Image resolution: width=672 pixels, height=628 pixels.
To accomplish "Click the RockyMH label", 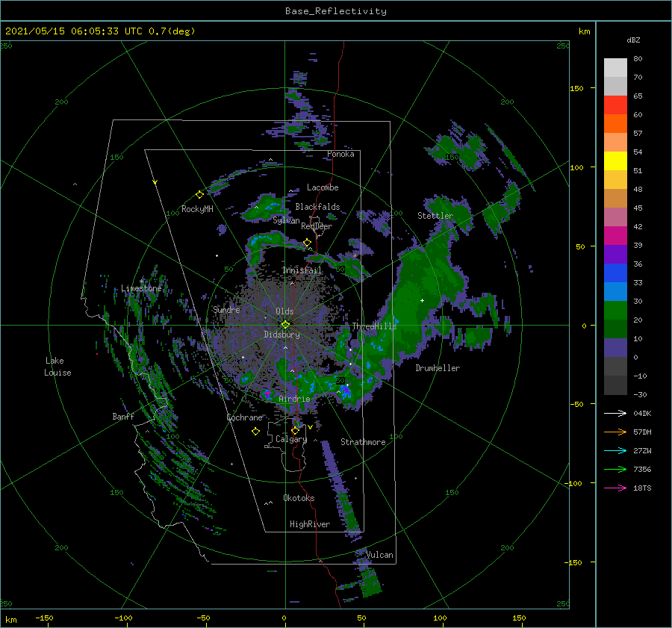I will click(x=197, y=209).
